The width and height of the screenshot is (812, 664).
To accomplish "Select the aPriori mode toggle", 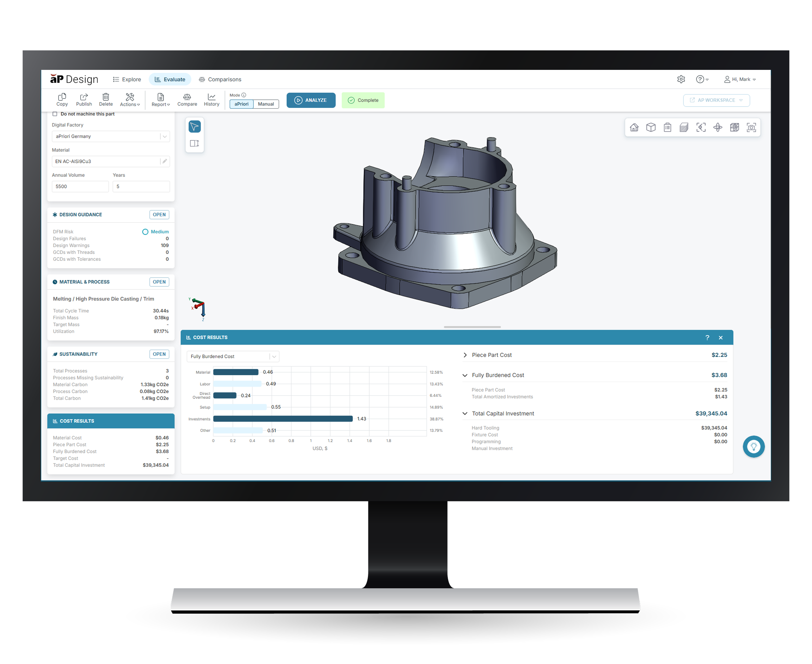I will pos(241,104).
